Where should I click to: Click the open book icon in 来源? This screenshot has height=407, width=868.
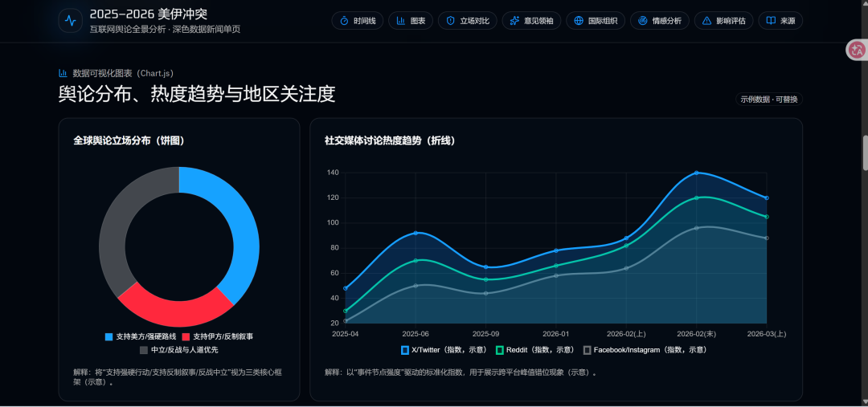tap(771, 21)
